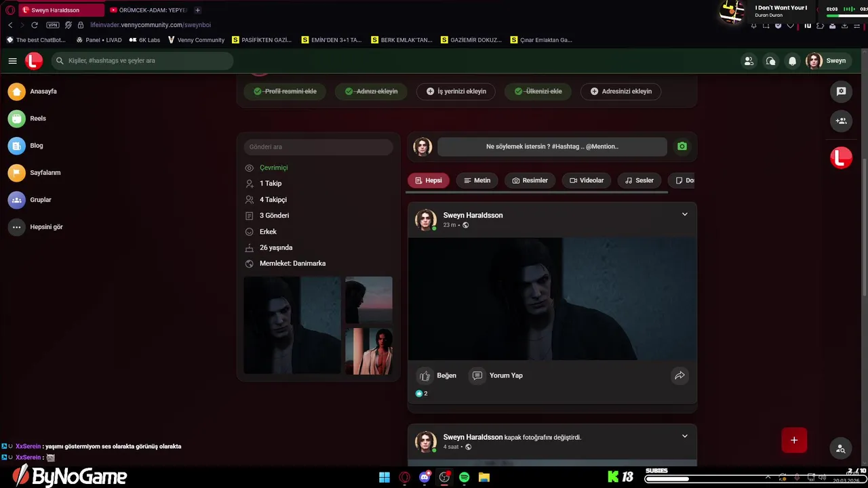Select the Sesler filter tab
This screenshot has height=488, width=868.
pos(639,180)
